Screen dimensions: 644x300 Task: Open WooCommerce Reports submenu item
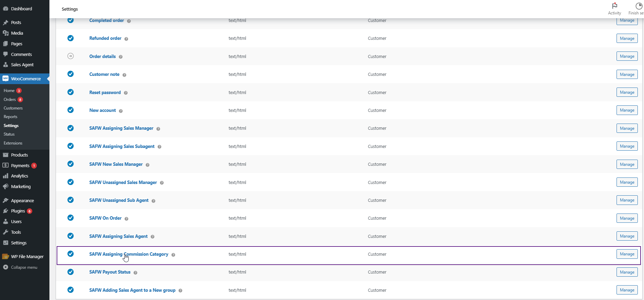(10, 117)
